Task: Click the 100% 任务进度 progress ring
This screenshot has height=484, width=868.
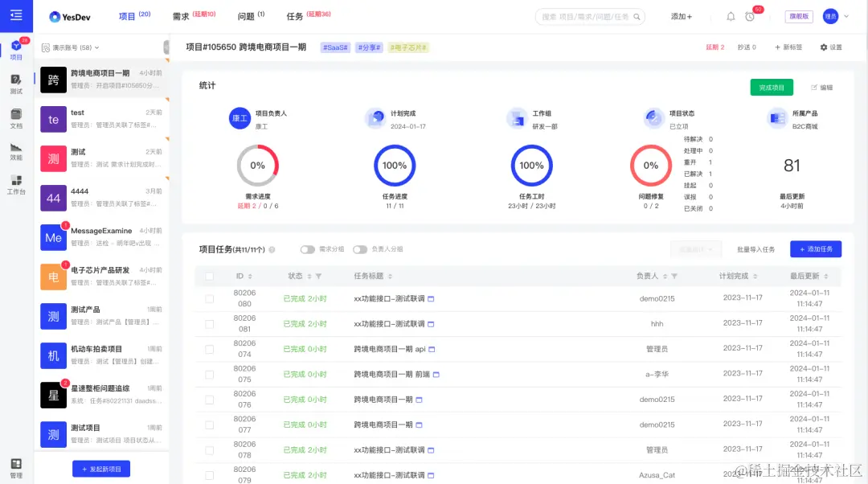Action: pos(396,166)
